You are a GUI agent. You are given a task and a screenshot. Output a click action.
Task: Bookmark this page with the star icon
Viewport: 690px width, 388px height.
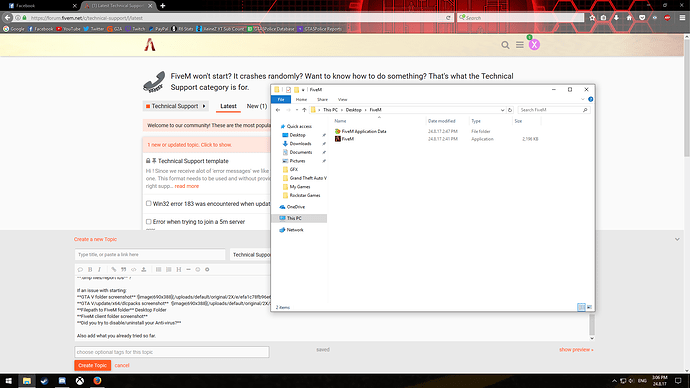pos(592,18)
